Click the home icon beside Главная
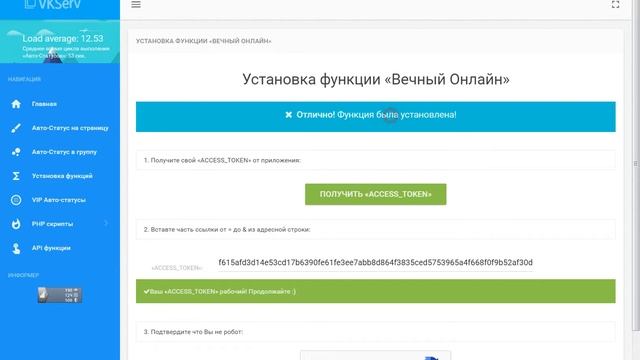This screenshot has width=640, height=360. pos(16,104)
